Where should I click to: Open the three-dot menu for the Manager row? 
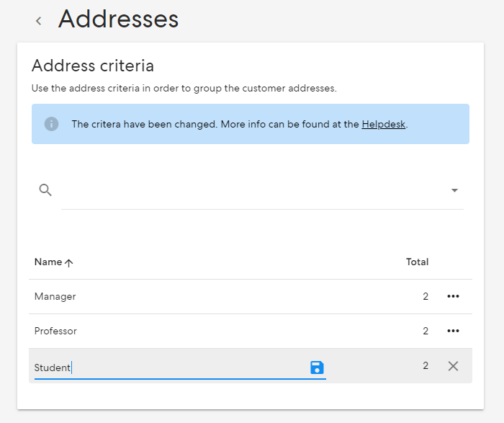click(453, 296)
